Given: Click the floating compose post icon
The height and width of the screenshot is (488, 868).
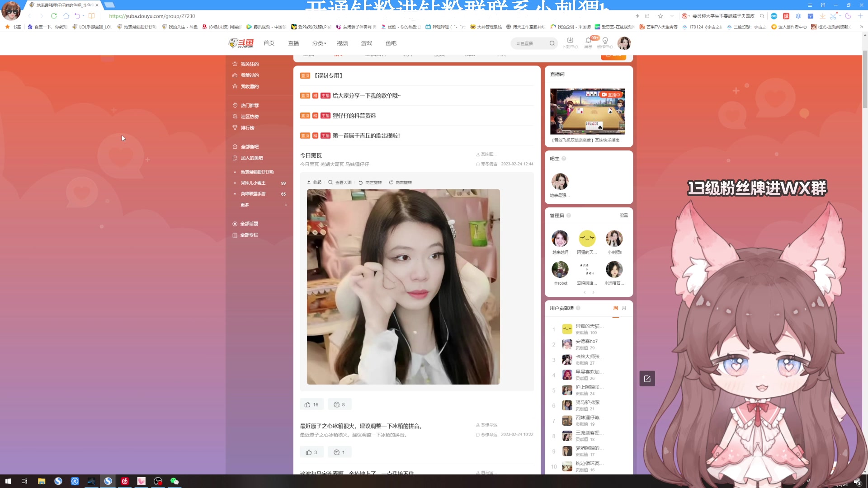Looking at the screenshot, I should click(647, 379).
